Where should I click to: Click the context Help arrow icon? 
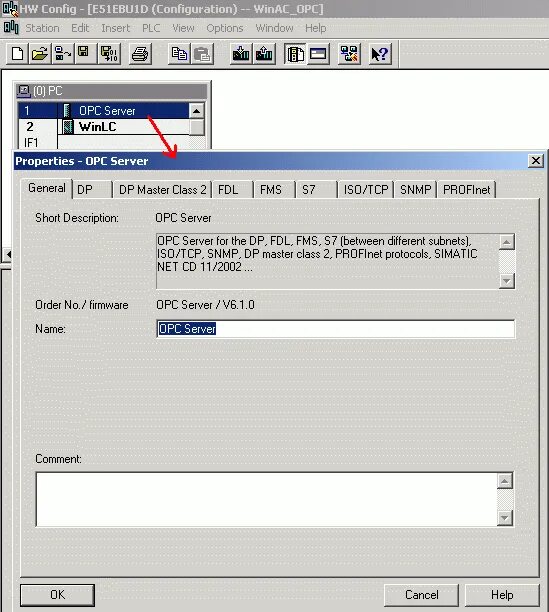click(x=380, y=54)
